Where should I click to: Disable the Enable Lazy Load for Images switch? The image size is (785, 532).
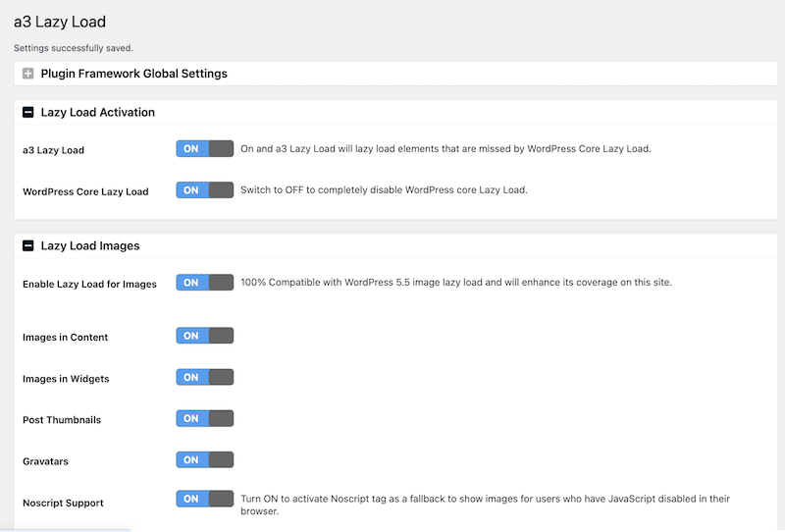pos(204,283)
